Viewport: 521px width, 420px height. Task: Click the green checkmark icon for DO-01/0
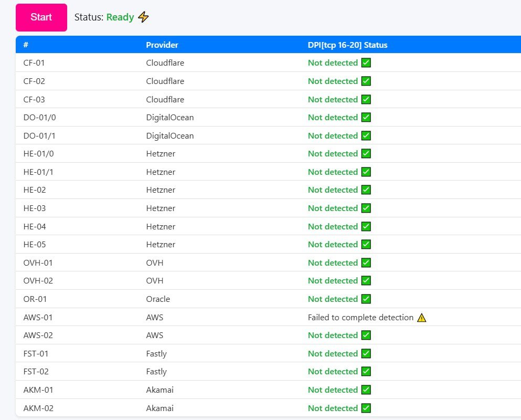click(x=366, y=118)
